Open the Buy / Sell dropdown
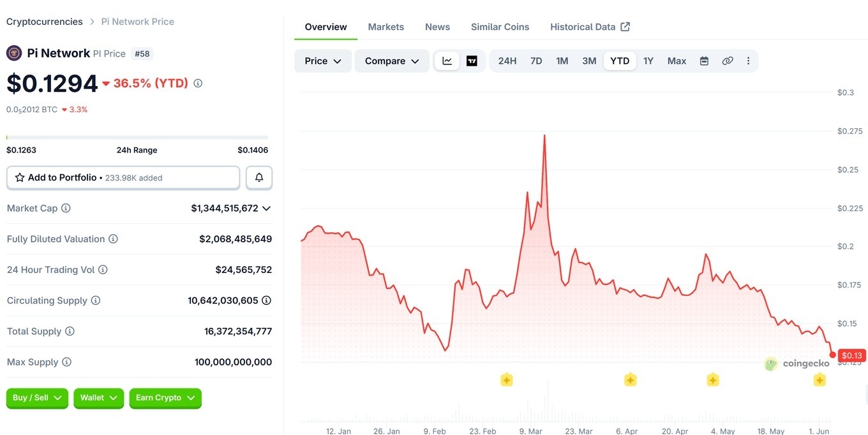Screen dimensions: 868x435 coord(37,397)
